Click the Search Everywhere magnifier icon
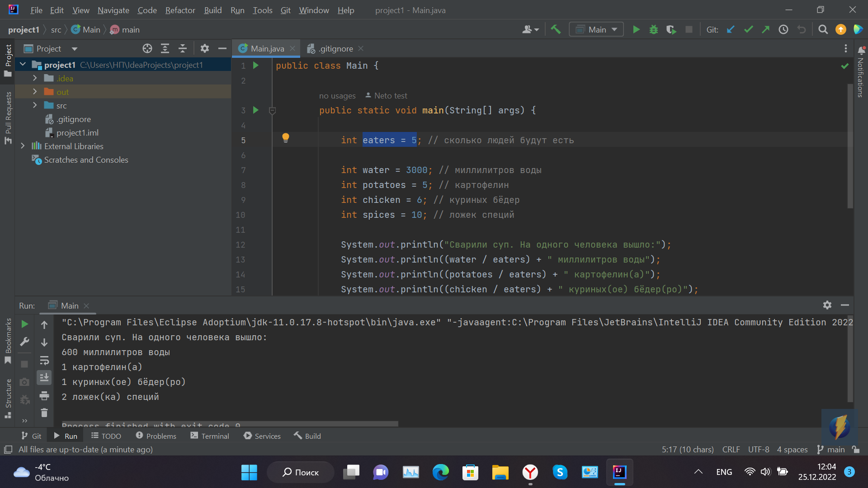 pos(823,30)
